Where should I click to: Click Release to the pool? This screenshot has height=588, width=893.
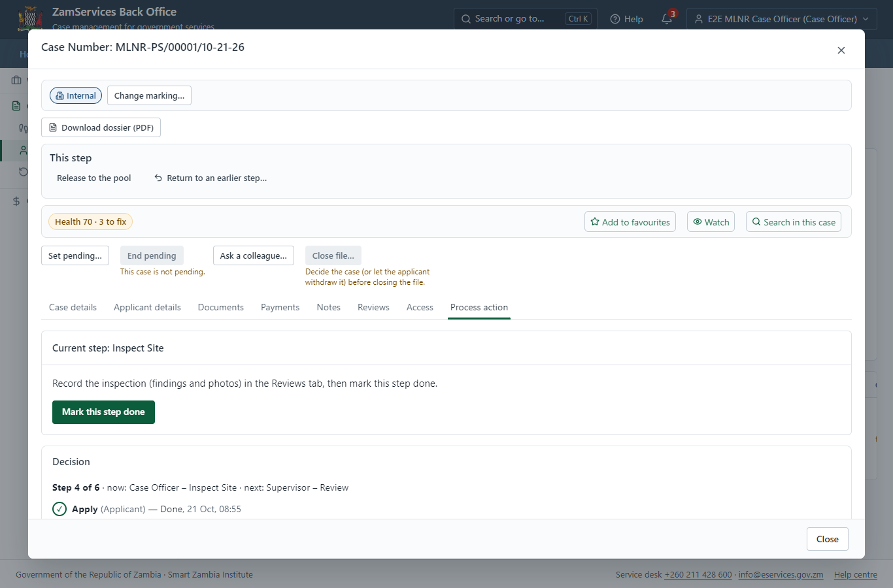point(94,178)
